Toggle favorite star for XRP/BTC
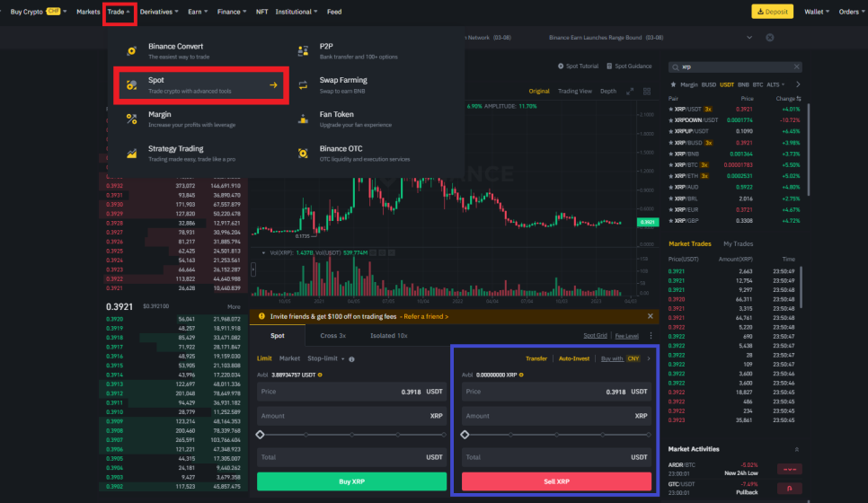Viewport: 868px width, 503px height. point(671,165)
